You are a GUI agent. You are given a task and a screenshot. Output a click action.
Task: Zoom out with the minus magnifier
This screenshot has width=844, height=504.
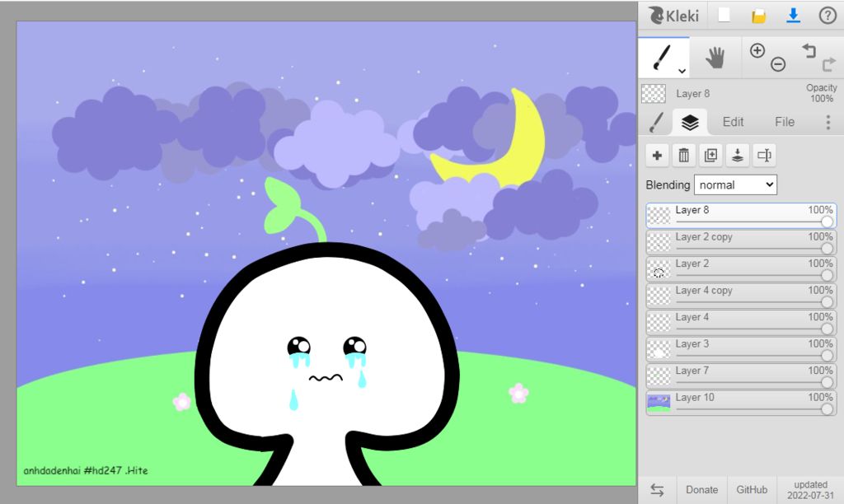coord(778,64)
